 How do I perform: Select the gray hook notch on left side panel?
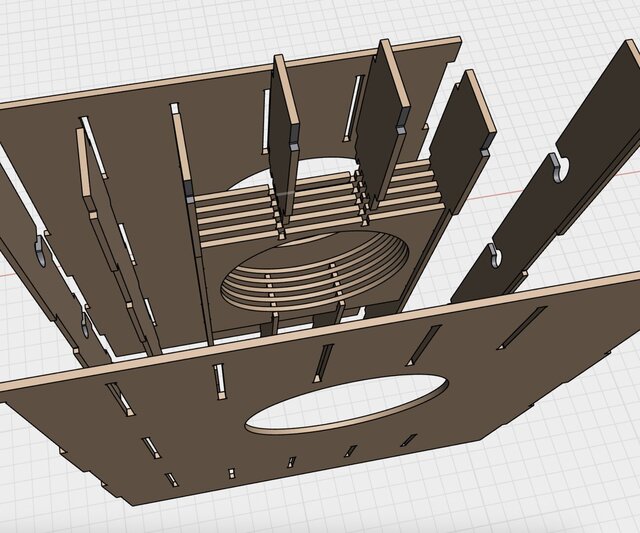39,250
